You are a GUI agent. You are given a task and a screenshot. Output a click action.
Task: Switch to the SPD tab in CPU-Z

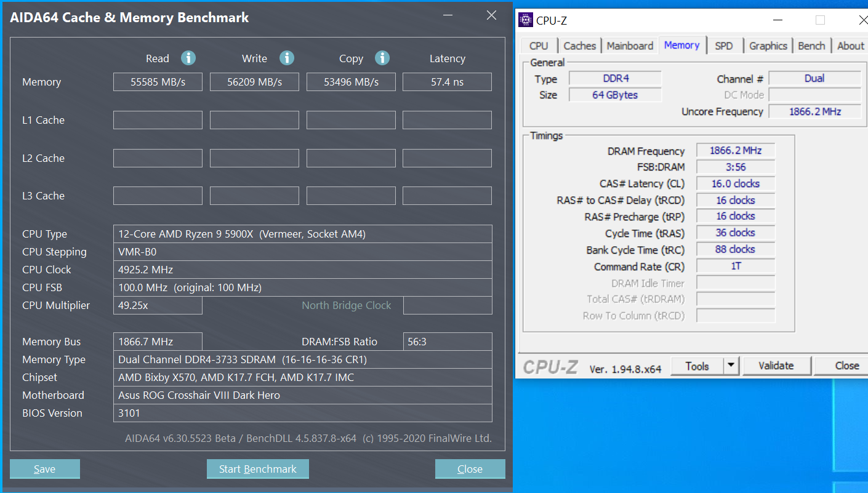tap(724, 46)
